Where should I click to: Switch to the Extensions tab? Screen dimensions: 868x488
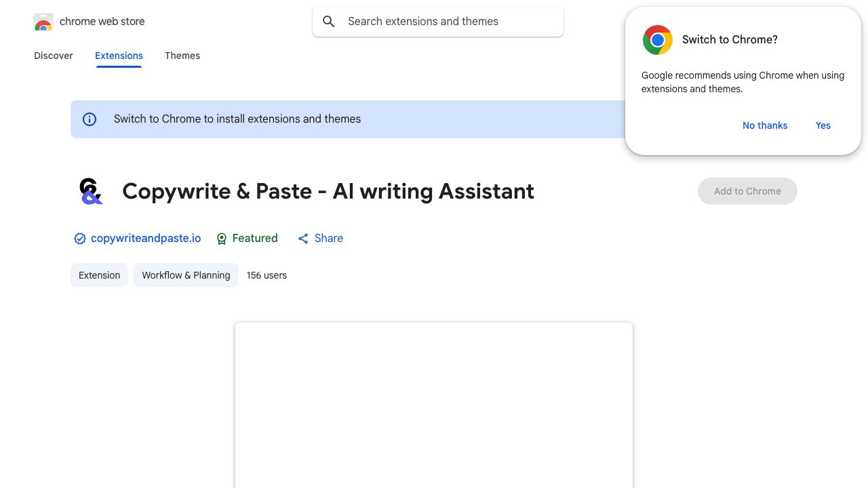click(119, 56)
